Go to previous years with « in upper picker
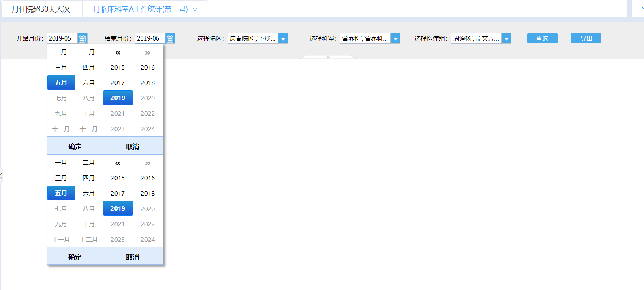This screenshot has height=290, width=644. tap(118, 53)
